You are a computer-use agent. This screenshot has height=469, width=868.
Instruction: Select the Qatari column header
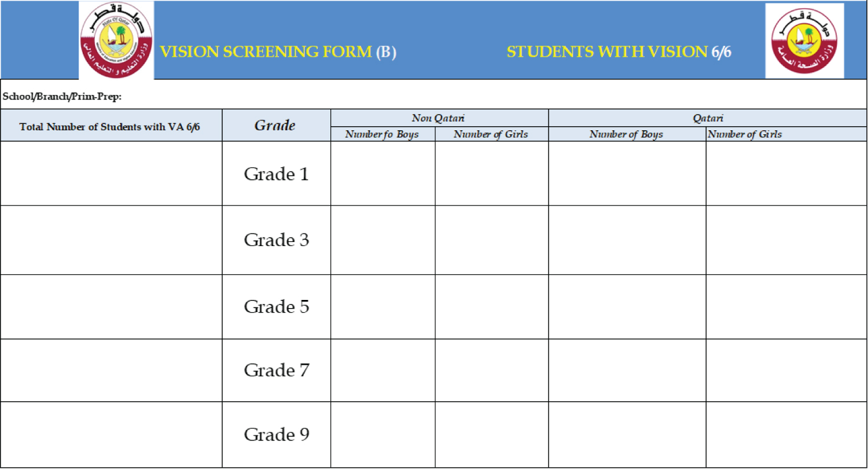[x=708, y=118]
